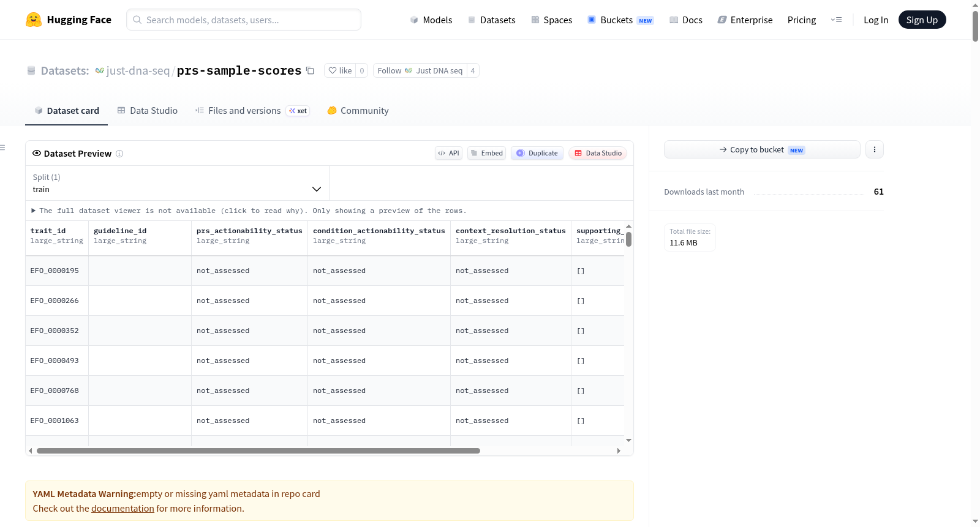
Task: Duplicate this dataset
Action: 537,153
